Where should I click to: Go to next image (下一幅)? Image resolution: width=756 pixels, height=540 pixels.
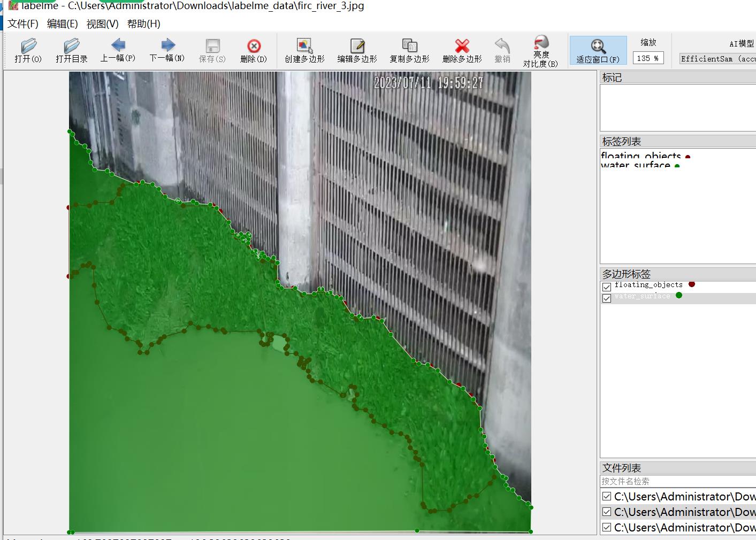coord(167,50)
